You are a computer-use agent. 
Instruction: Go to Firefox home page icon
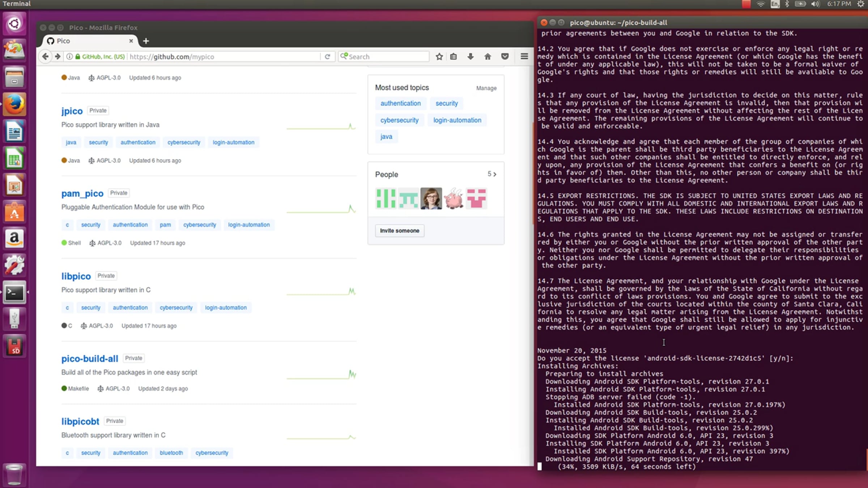click(x=488, y=56)
